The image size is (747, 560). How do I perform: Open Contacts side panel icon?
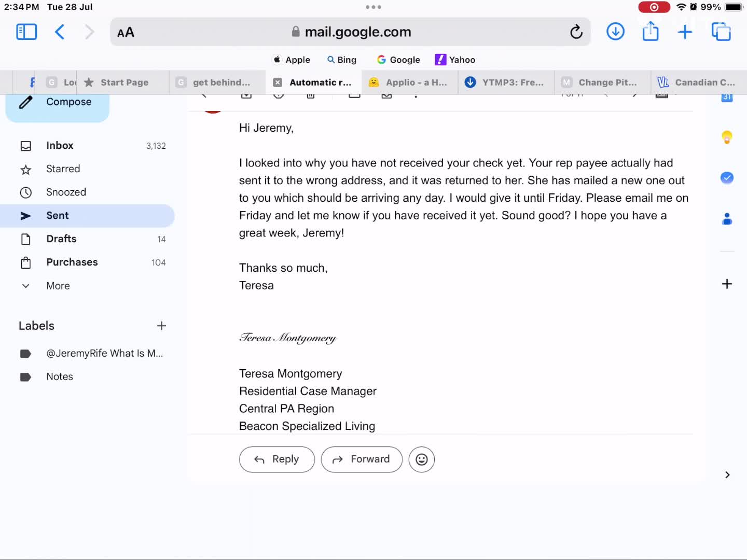tap(727, 219)
